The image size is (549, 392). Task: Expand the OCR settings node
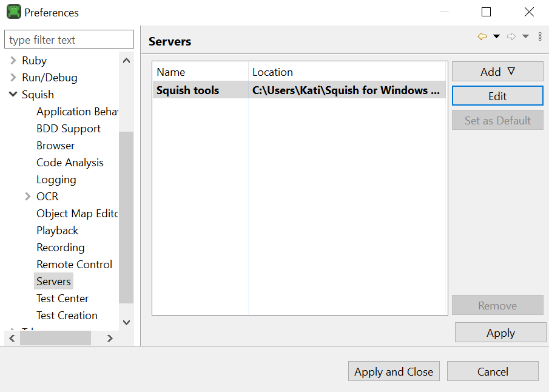tap(28, 196)
